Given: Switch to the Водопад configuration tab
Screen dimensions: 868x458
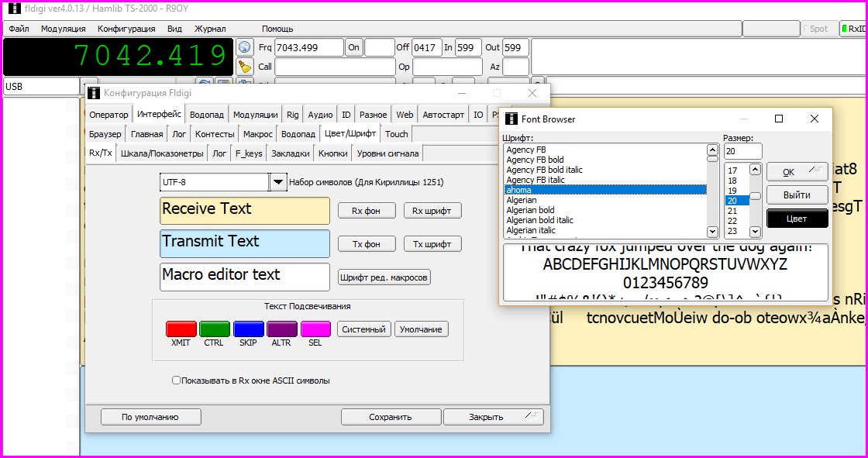Looking at the screenshot, I should (x=206, y=115).
